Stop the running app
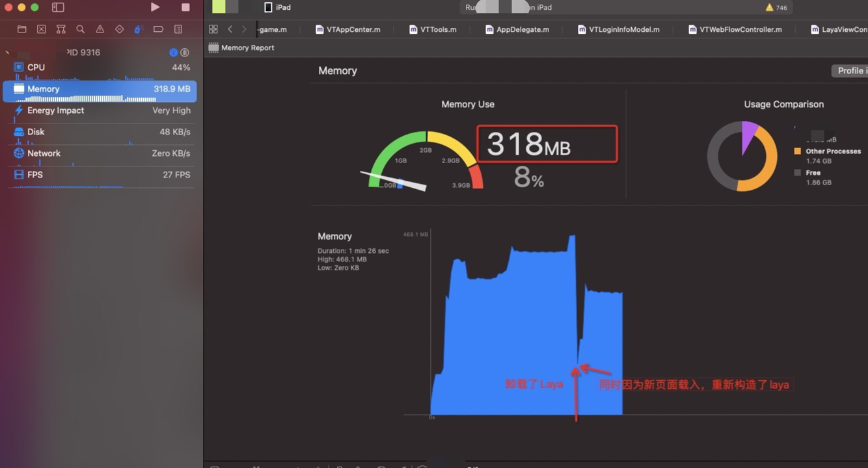 tap(185, 7)
